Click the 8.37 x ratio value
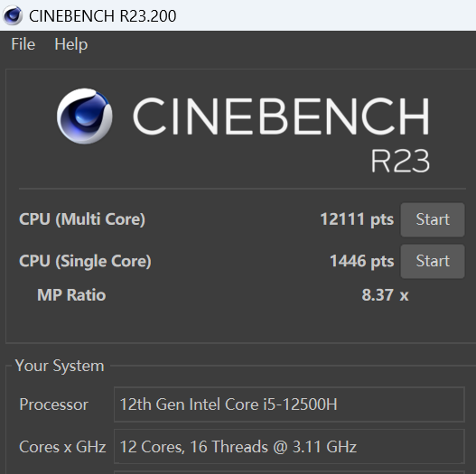The height and width of the screenshot is (474, 476). [x=385, y=295]
